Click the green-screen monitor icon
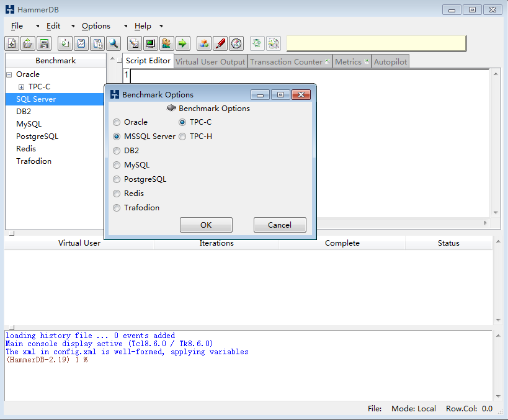This screenshot has height=420, width=508. point(150,43)
